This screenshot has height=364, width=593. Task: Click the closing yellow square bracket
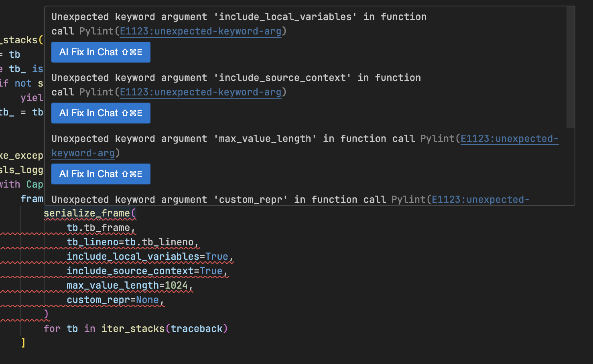[x=23, y=343]
